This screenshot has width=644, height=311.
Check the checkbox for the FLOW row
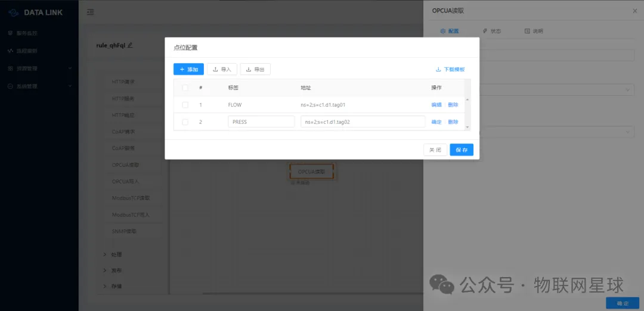click(185, 105)
